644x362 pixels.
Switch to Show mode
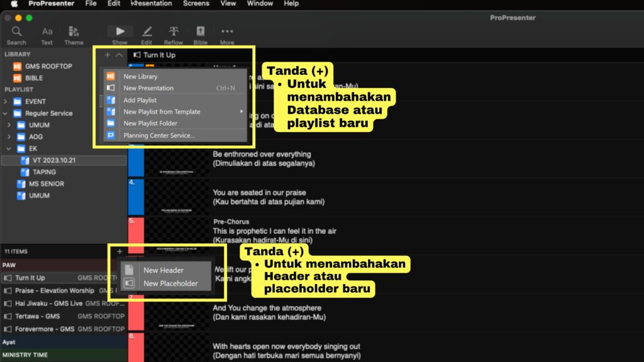120,35
